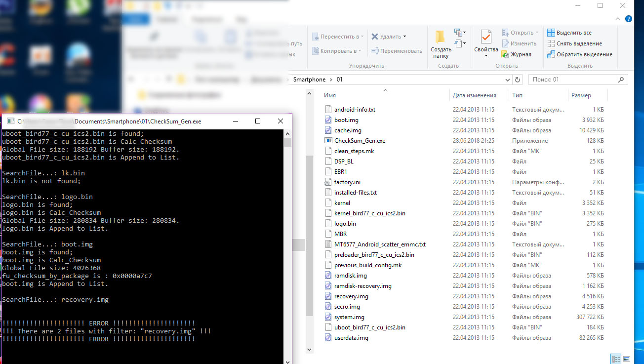Click the recovery.img file icon

329,296
